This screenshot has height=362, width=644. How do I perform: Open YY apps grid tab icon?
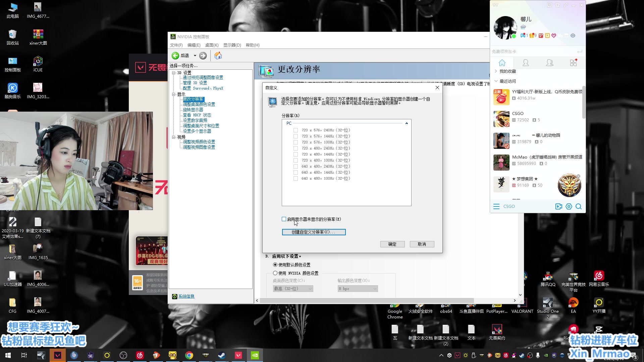click(574, 63)
